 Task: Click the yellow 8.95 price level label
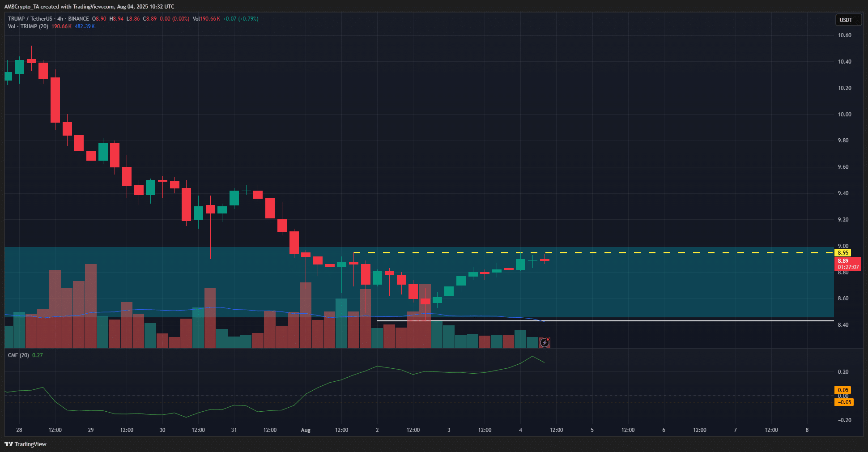(x=843, y=252)
